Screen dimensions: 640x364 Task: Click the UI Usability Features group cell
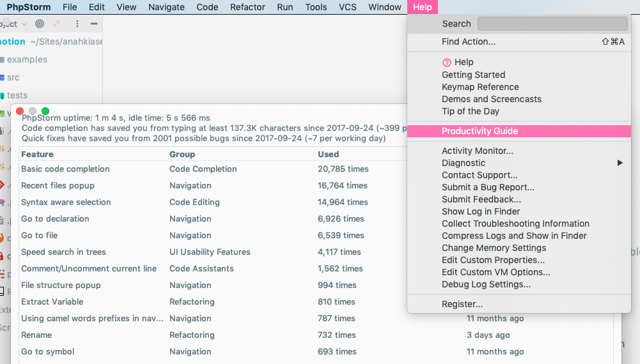[x=210, y=252]
